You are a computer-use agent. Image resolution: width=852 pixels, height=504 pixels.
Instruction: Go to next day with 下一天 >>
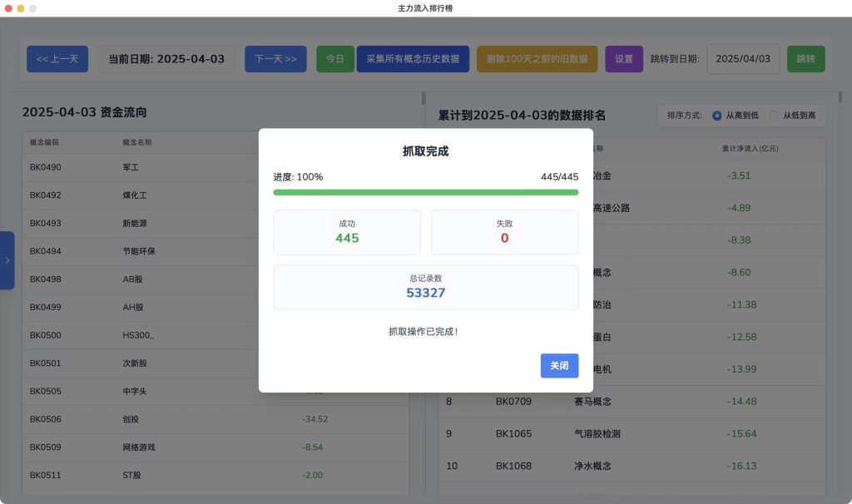(x=275, y=59)
